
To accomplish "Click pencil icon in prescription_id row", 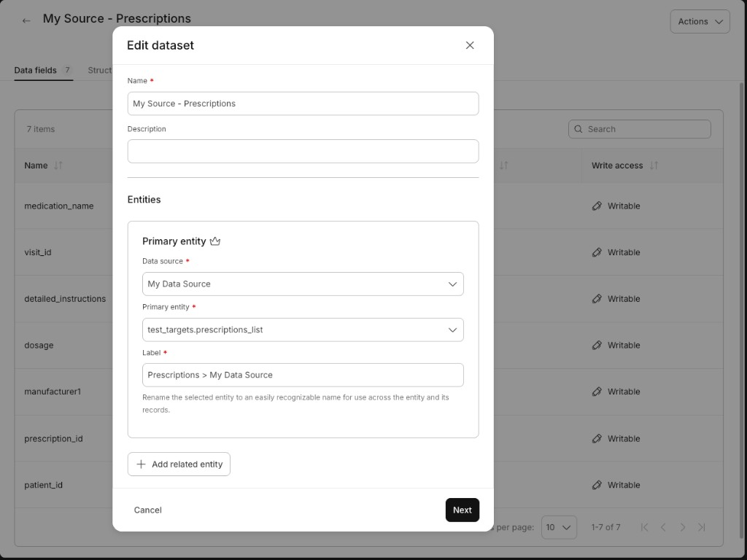I will tap(597, 438).
